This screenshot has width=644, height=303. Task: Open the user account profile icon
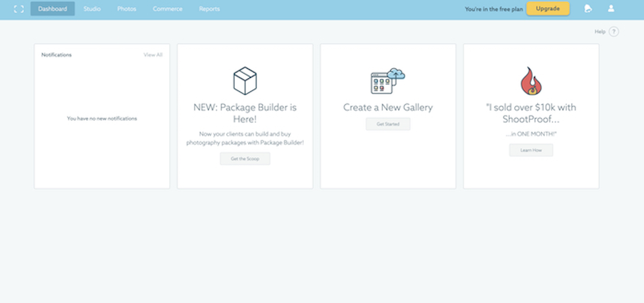[611, 9]
